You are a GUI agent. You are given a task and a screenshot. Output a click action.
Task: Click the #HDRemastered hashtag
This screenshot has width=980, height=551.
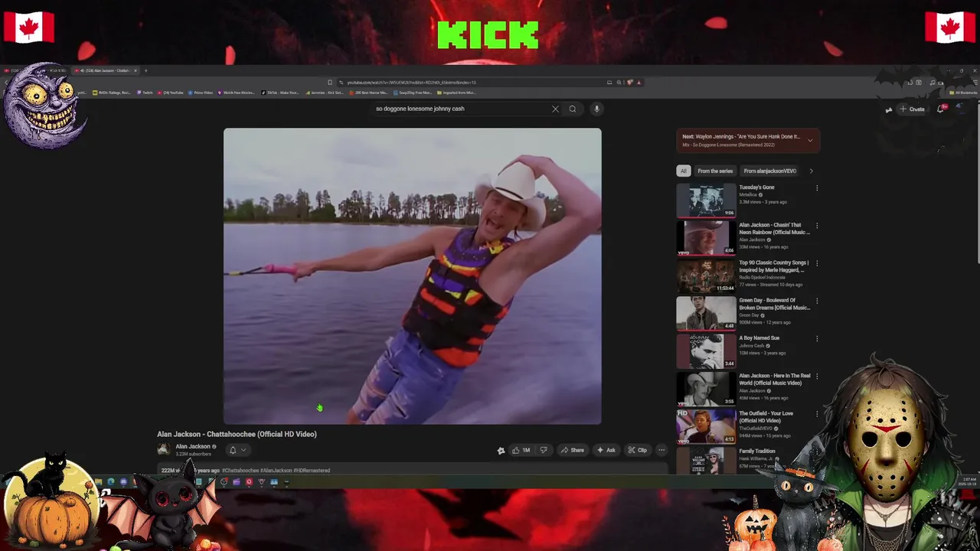(x=312, y=471)
